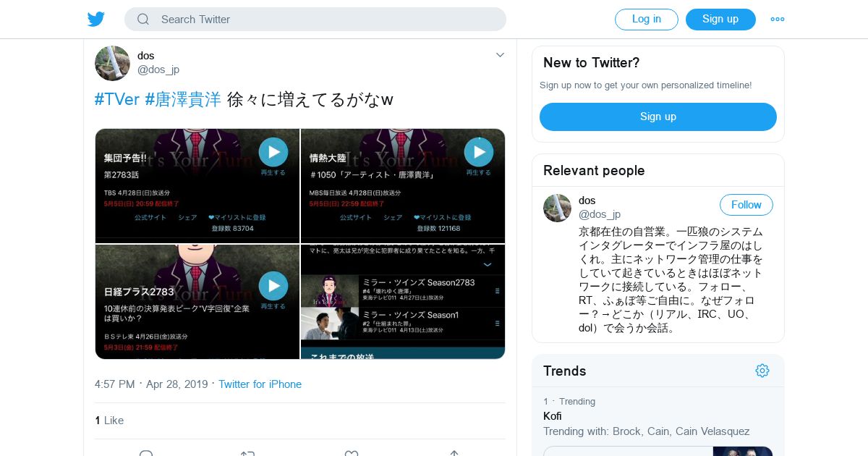Click the Apr 28, 2019 date
Viewport: 868px width, 456px height.
click(177, 384)
